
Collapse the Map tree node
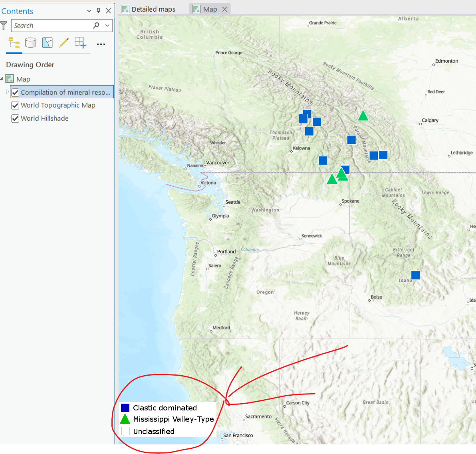[x=2, y=79]
